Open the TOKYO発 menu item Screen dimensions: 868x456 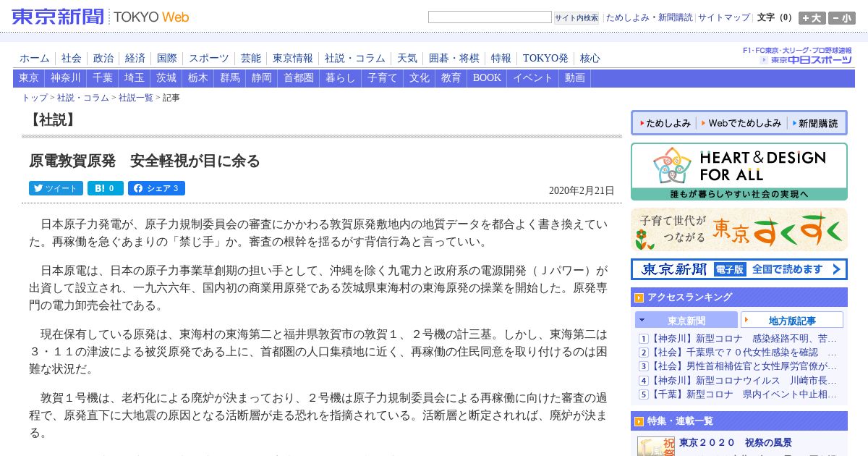(545, 58)
